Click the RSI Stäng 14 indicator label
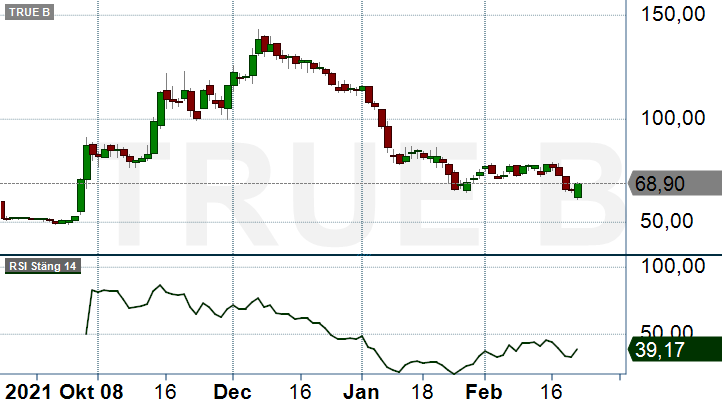The image size is (722, 410). coord(43,266)
